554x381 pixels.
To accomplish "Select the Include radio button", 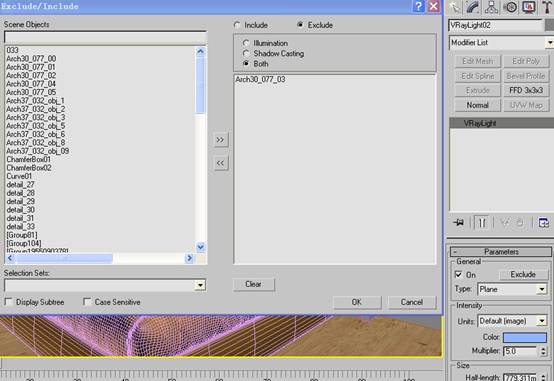I will [x=237, y=25].
